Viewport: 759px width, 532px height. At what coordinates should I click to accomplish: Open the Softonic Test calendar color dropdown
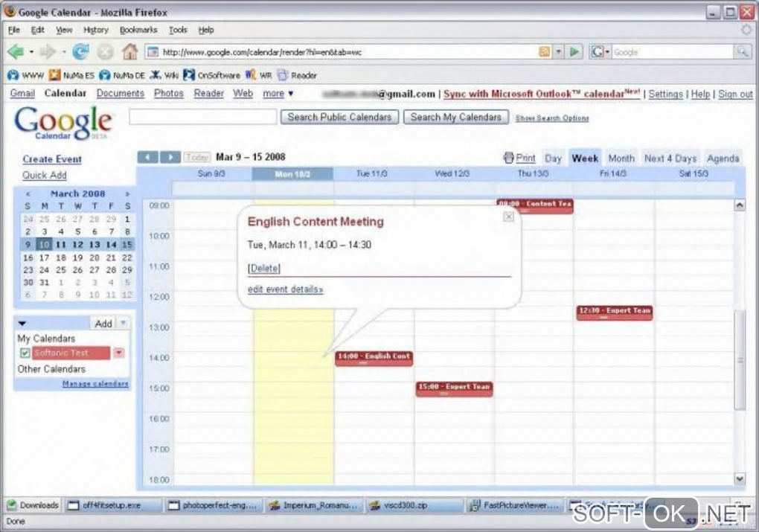pos(119,353)
